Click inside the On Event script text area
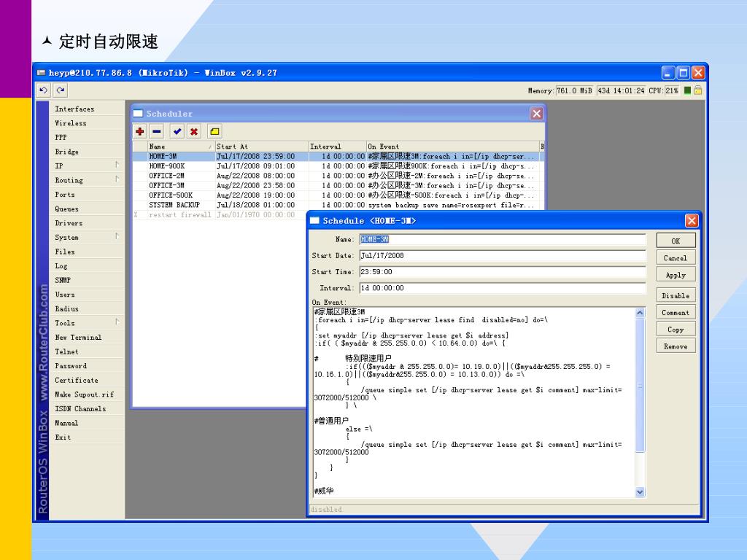 tap(473, 402)
